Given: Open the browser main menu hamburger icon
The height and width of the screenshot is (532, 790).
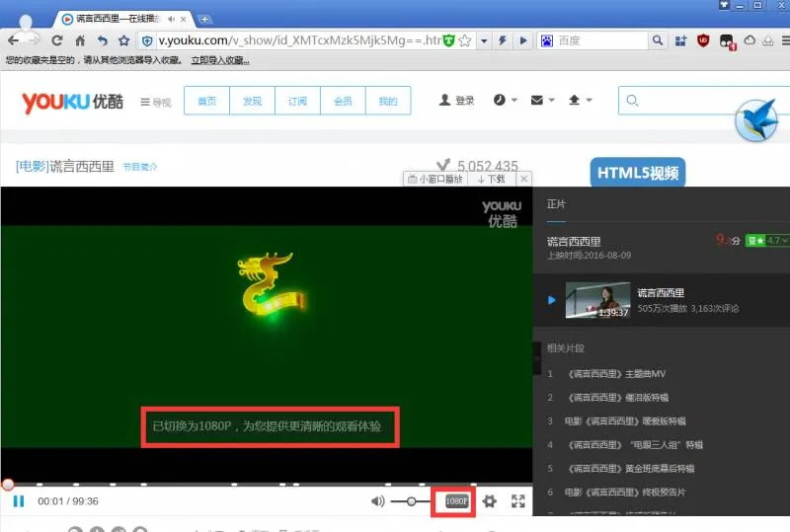Looking at the screenshot, I should [x=785, y=40].
